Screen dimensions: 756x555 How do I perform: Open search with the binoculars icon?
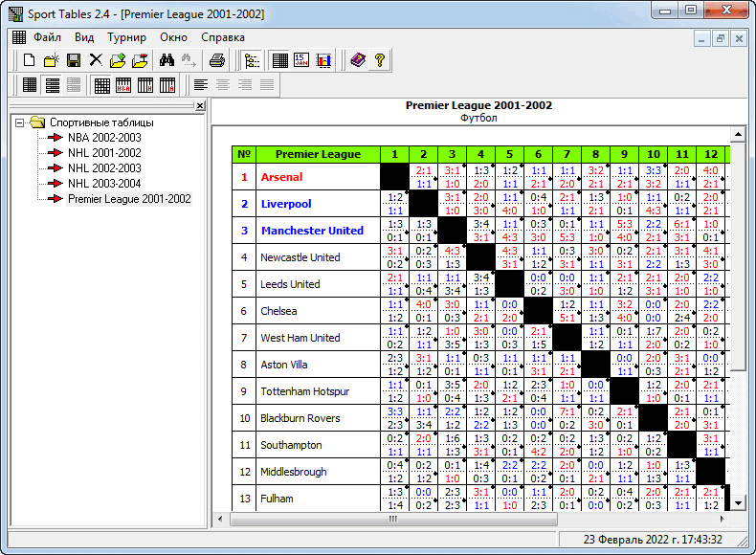(x=167, y=60)
